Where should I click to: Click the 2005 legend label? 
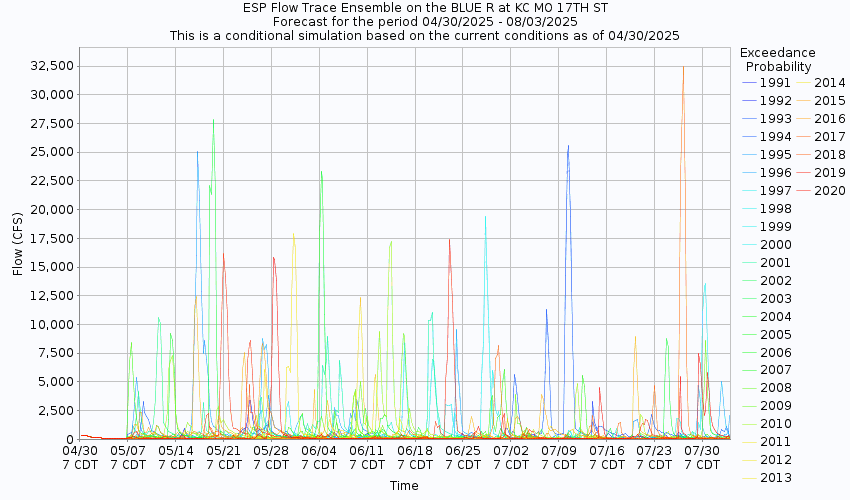(x=776, y=335)
